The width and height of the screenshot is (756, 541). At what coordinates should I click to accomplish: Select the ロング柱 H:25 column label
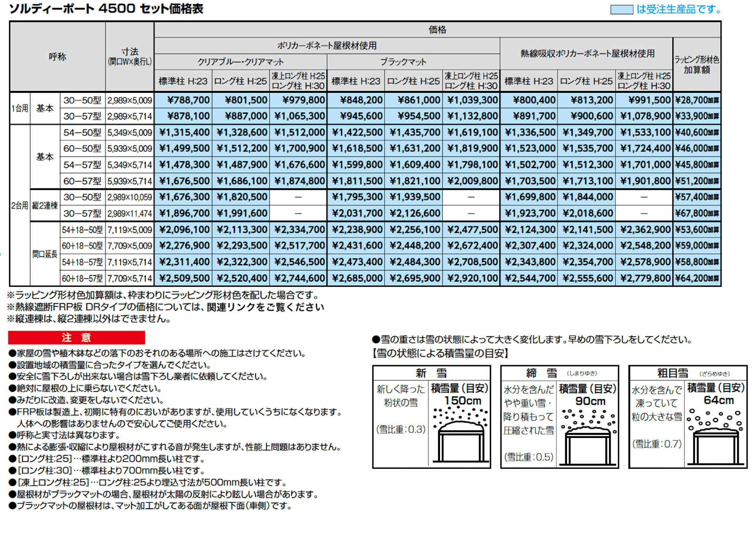click(240, 80)
